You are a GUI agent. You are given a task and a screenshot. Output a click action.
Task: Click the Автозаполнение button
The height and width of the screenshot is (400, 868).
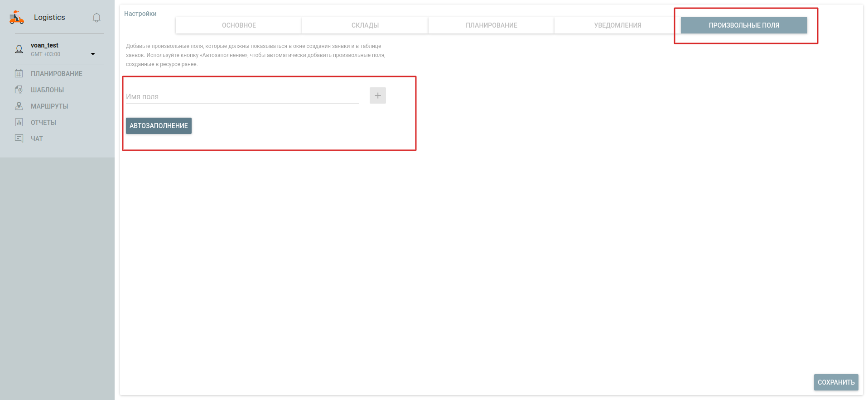pos(159,126)
